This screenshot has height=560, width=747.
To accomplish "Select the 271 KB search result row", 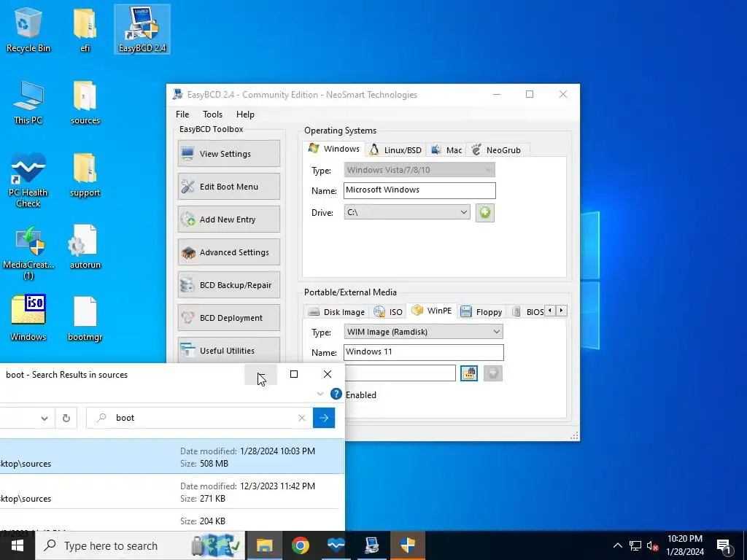I will click(172, 492).
